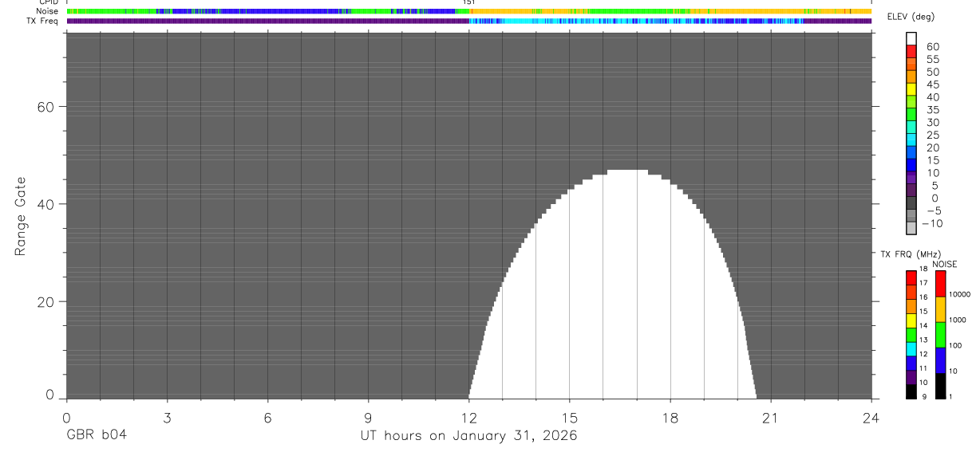Click the red swatch in the NOISE colorbar
The height and width of the screenshot is (452, 980).
click(x=940, y=284)
